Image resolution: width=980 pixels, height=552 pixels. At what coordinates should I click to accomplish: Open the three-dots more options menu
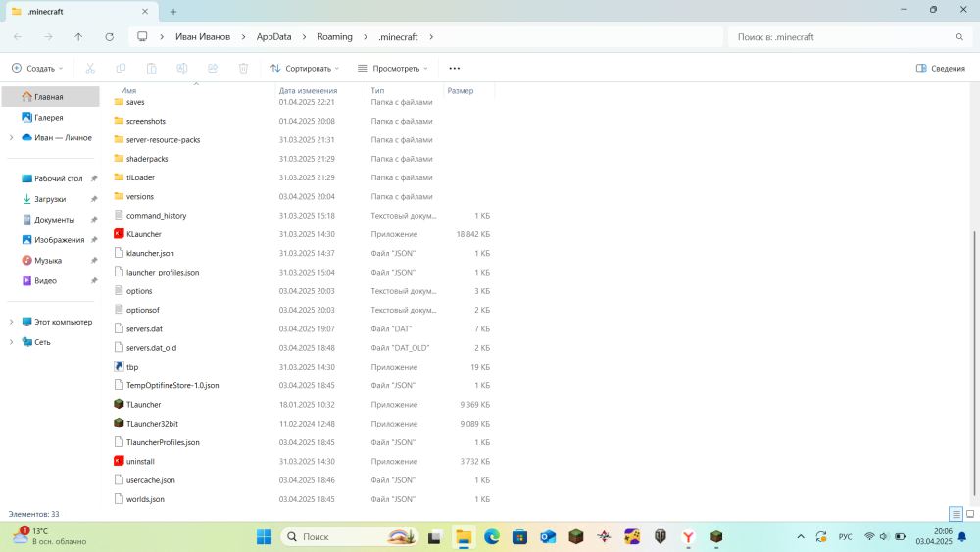tap(455, 68)
